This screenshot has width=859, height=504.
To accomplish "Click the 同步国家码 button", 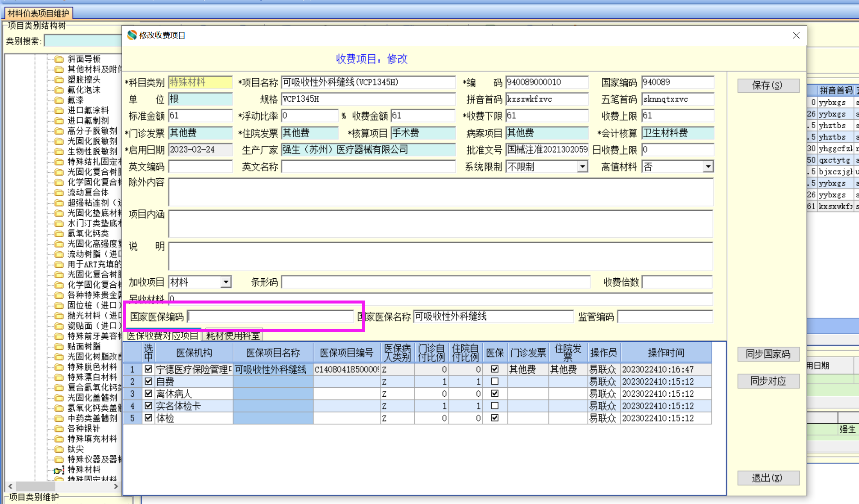I will [x=768, y=354].
